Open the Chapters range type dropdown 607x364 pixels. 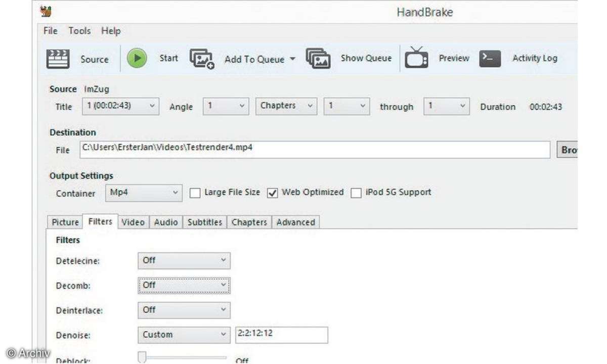(x=286, y=106)
